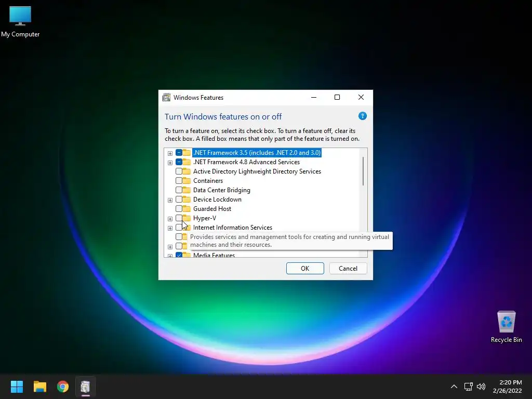Screen dimensions: 532x399
Task: Expand the Device Lockdown node
Action: [170, 200]
